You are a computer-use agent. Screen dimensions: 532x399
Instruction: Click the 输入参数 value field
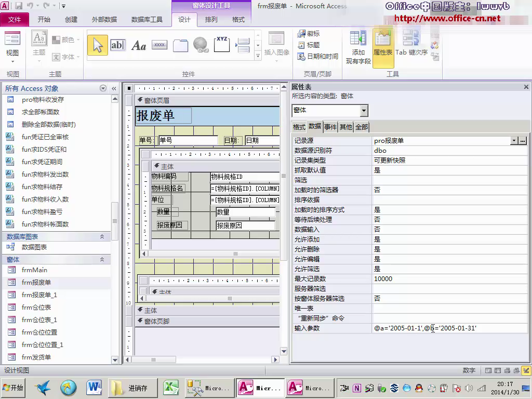449,328
